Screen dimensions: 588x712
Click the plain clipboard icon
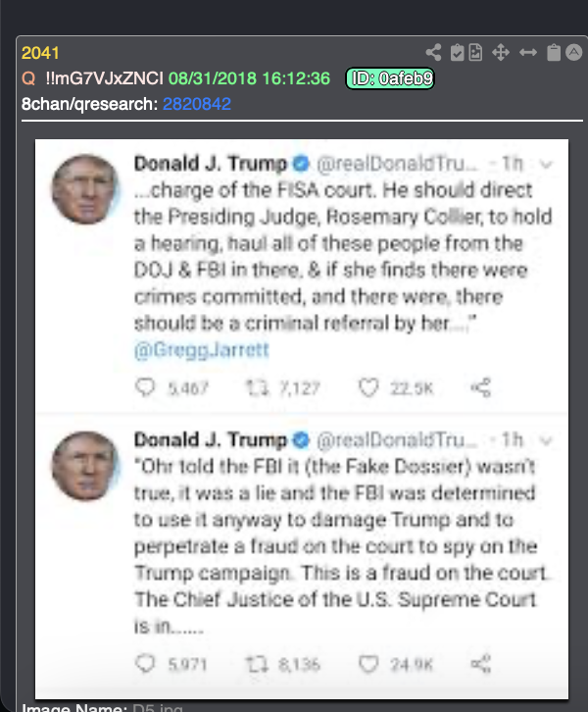tap(553, 53)
